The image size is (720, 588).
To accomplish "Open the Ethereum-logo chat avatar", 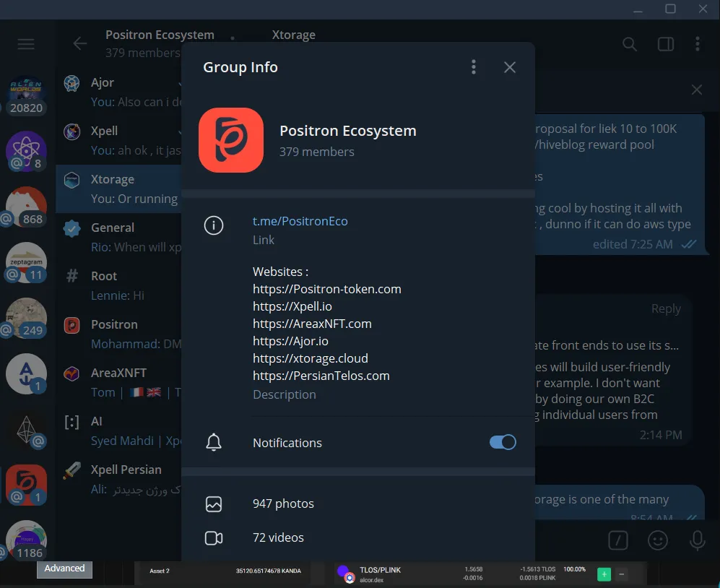I will 26,429.
